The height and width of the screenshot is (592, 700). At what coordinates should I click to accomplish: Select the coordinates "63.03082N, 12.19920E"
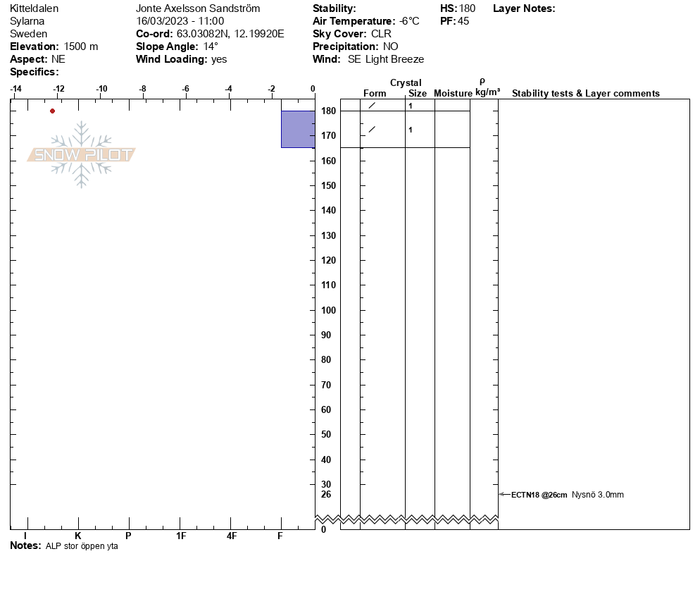point(230,34)
